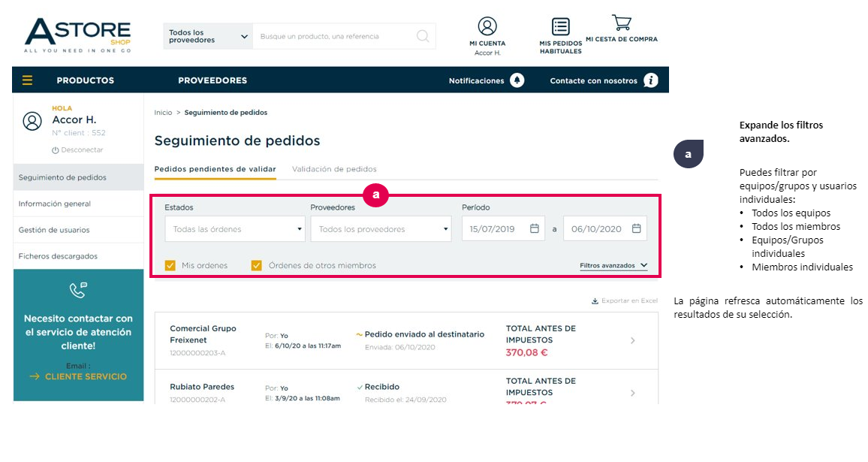
Task: Click Inicio breadcrumb link
Action: tap(163, 113)
